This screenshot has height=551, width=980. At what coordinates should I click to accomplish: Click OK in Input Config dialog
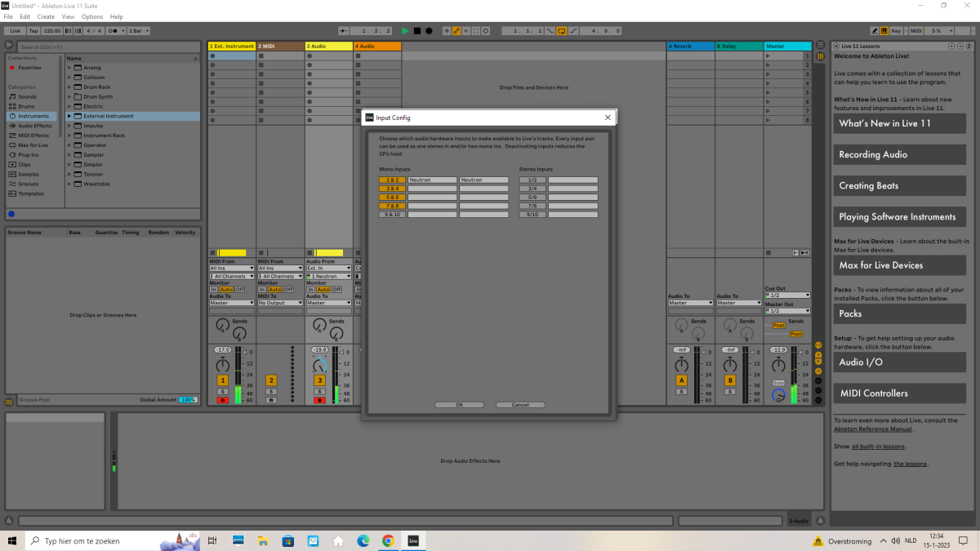click(x=459, y=405)
